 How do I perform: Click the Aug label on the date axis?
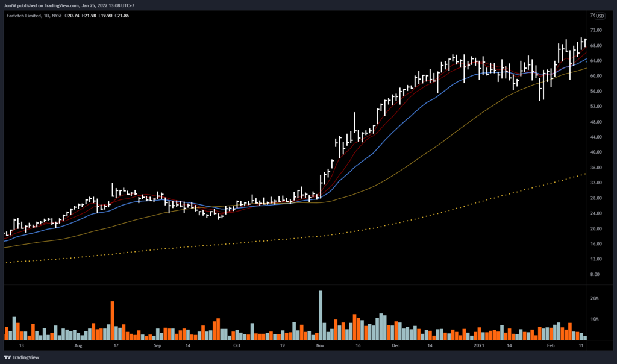(78, 347)
